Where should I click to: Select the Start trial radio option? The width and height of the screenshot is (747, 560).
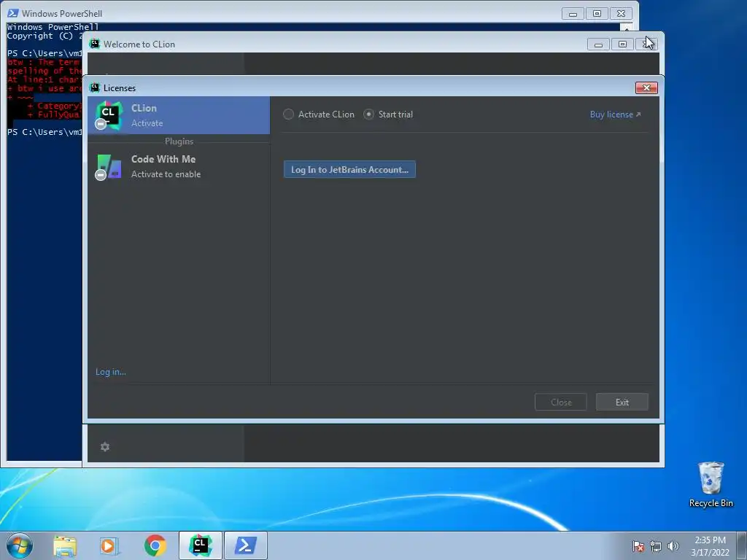tap(368, 114)
